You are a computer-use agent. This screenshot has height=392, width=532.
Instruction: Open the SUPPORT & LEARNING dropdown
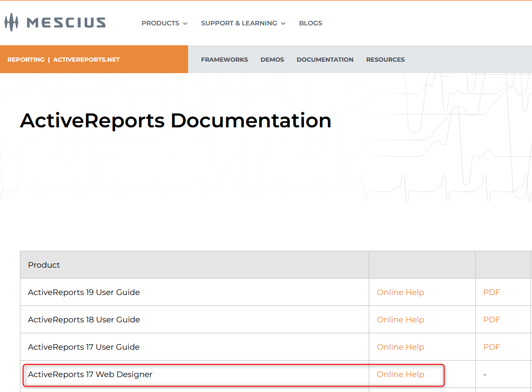point(243,23)
